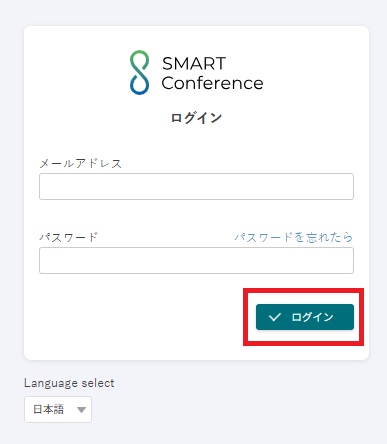This screenshot has width=387, height=444.
Task: Click the word Conference in the logo
Action: tap(212, 83)
